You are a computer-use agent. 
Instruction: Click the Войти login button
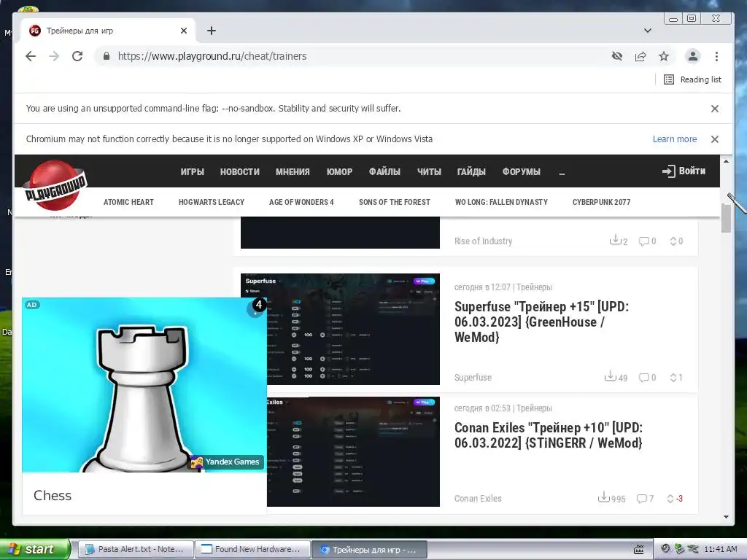684,171
